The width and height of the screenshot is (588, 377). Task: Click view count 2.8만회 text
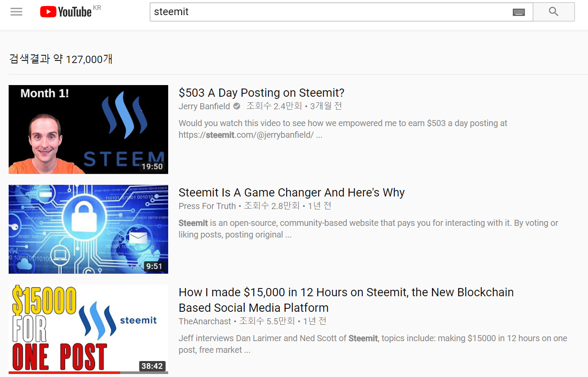pos(272,206)
